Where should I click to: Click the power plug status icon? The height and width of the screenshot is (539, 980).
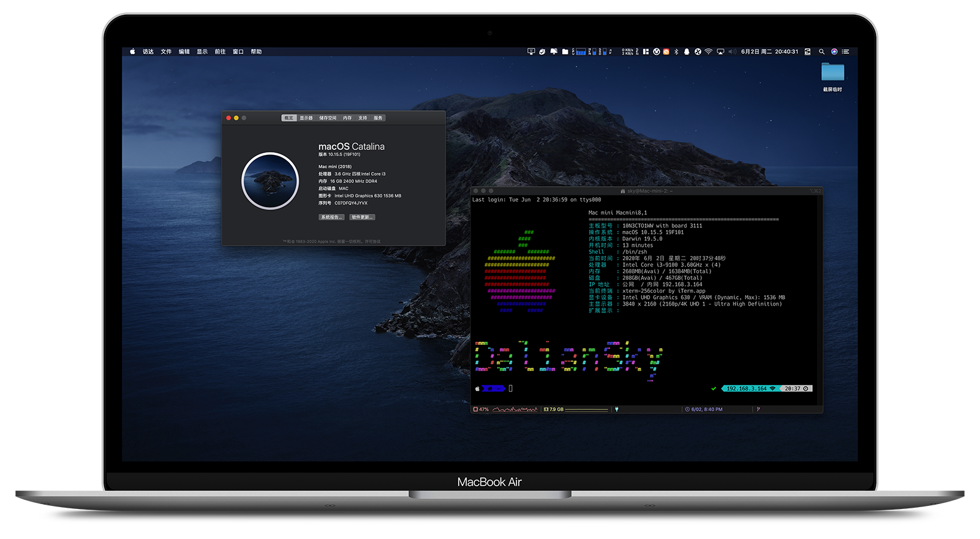617,409
